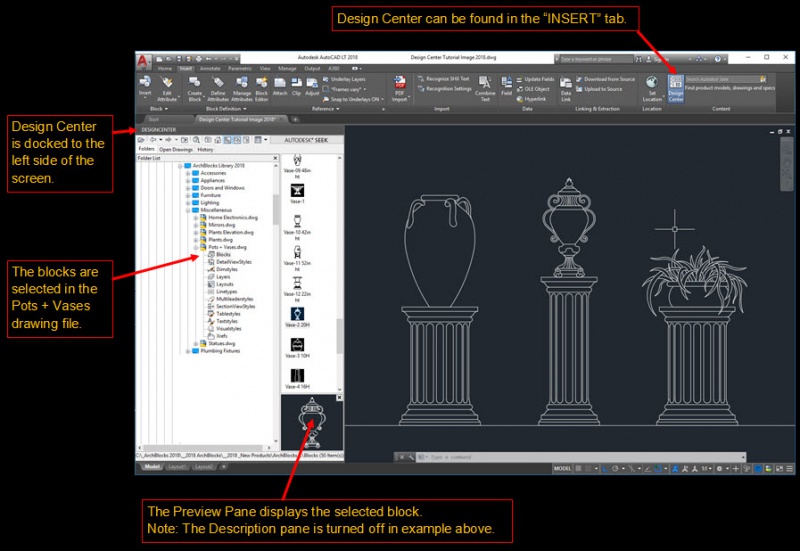Viewport: 800px width, 551px height.
Task: Expand the Block panel dropdown
Action: [x=159, y=109]
